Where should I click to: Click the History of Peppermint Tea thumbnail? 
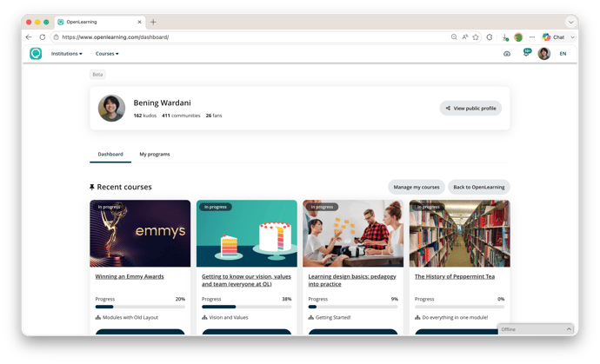tap(459, 233)
